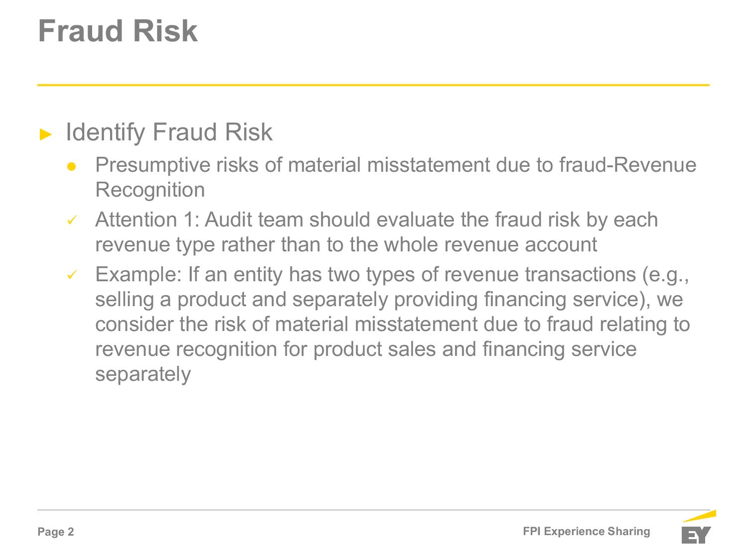Click the yellow horizontal line under the title

(373, 85)
